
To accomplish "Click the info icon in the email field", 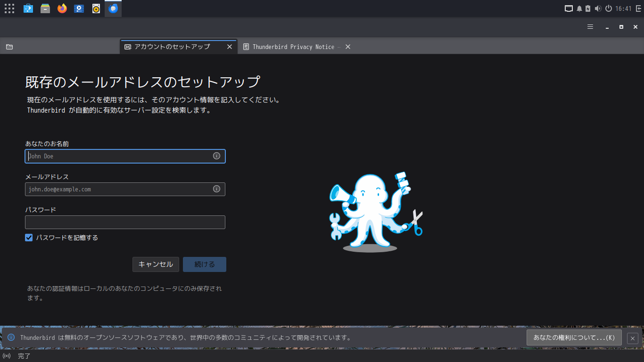I will 216,189.
